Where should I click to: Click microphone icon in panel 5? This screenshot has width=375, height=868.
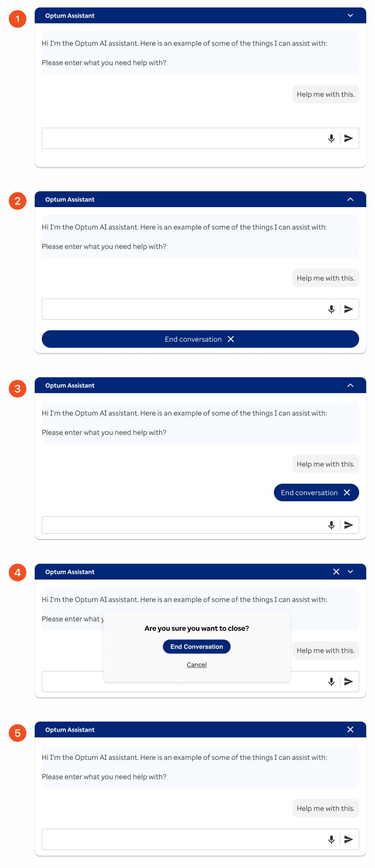point(331,839)
